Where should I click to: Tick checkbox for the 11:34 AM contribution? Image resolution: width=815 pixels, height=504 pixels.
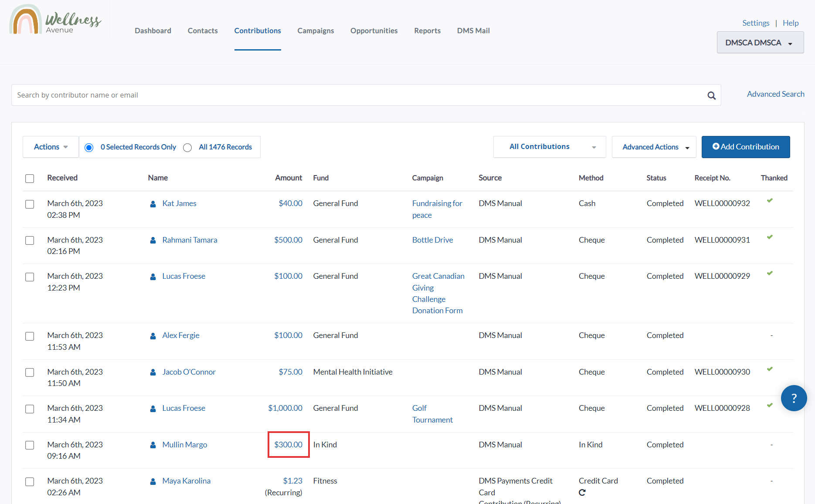30,409
